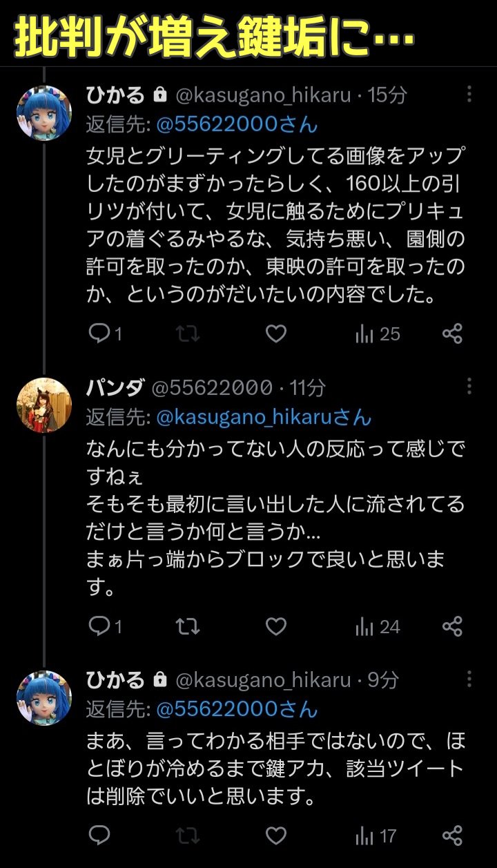Open Hikaru's avatar in first tweet

pos(44,113)
